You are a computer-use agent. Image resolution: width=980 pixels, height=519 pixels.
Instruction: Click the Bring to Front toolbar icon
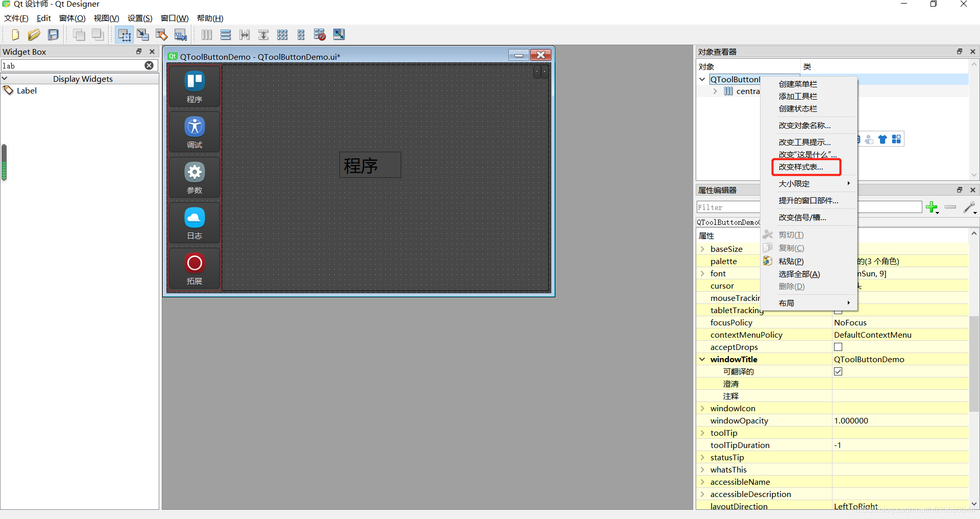pos(97,35)
